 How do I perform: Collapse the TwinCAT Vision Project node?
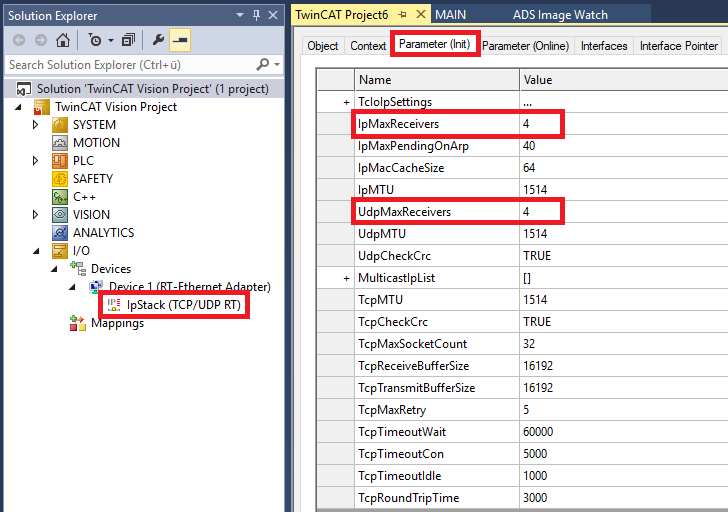tap(19, 107)
